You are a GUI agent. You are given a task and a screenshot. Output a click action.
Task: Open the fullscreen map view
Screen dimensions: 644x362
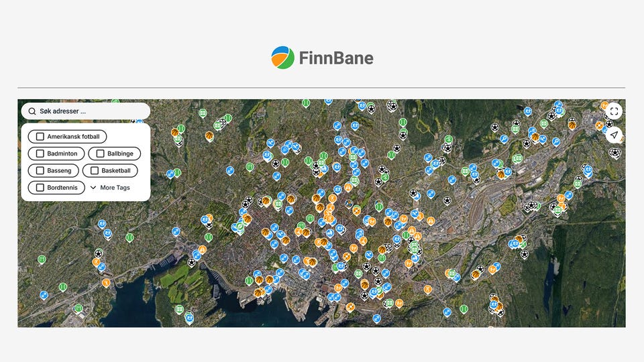pos(614,111)
